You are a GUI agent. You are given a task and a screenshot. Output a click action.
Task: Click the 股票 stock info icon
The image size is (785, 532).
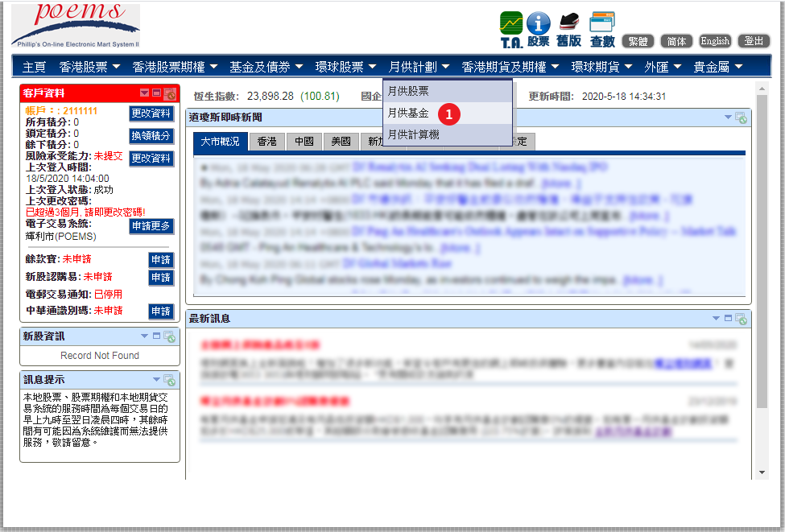tap(539, 29)
